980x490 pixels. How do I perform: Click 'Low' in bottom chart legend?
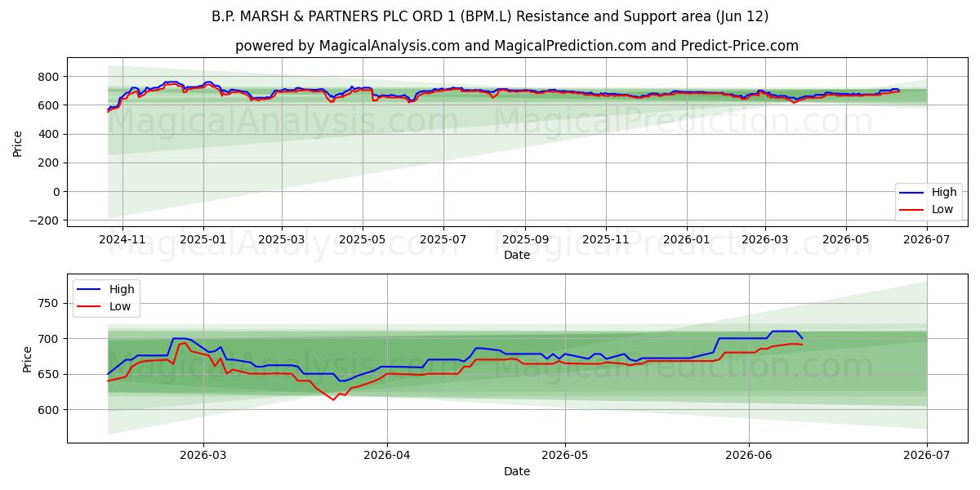click(121, 306)
